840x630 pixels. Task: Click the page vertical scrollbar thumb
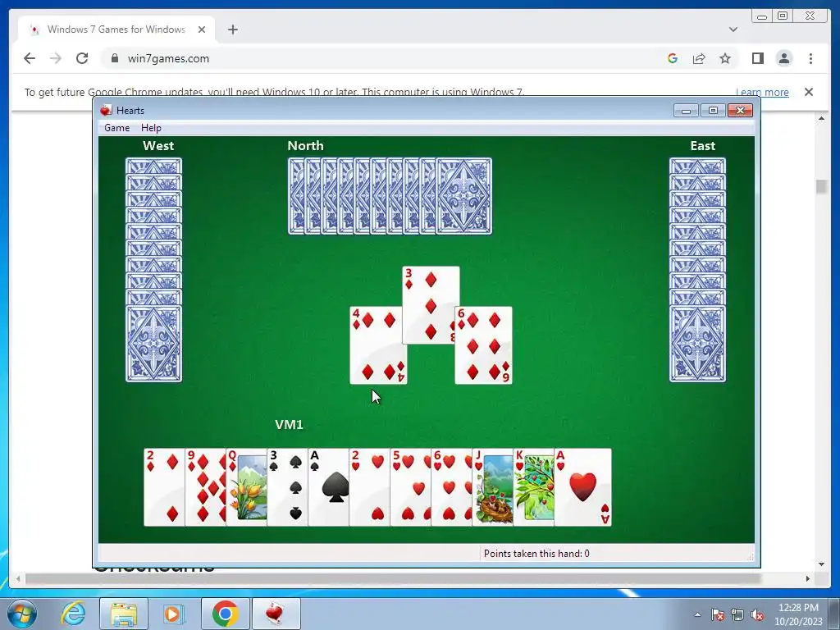(x=820, y=186)
